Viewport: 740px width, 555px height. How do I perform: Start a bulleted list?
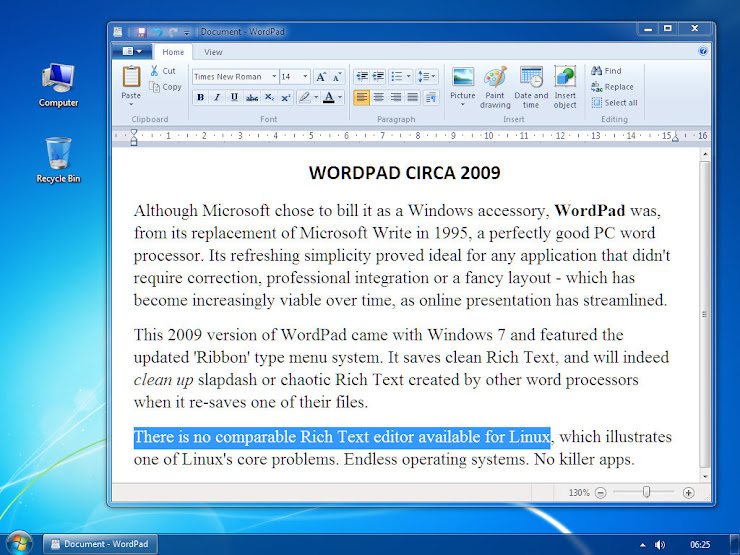(x=397, y=76)
